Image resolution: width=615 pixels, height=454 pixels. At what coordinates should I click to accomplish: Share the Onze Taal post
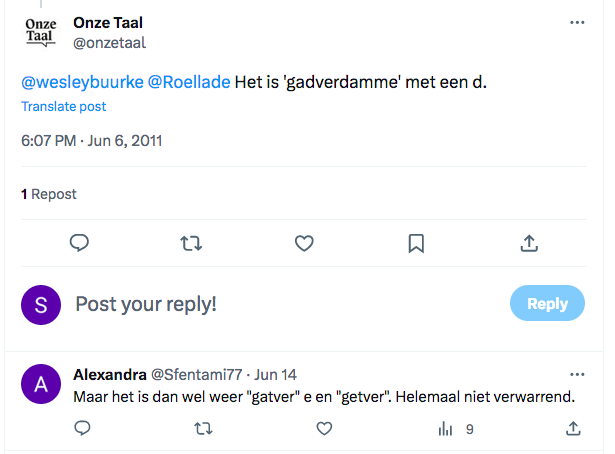(529, 243)
